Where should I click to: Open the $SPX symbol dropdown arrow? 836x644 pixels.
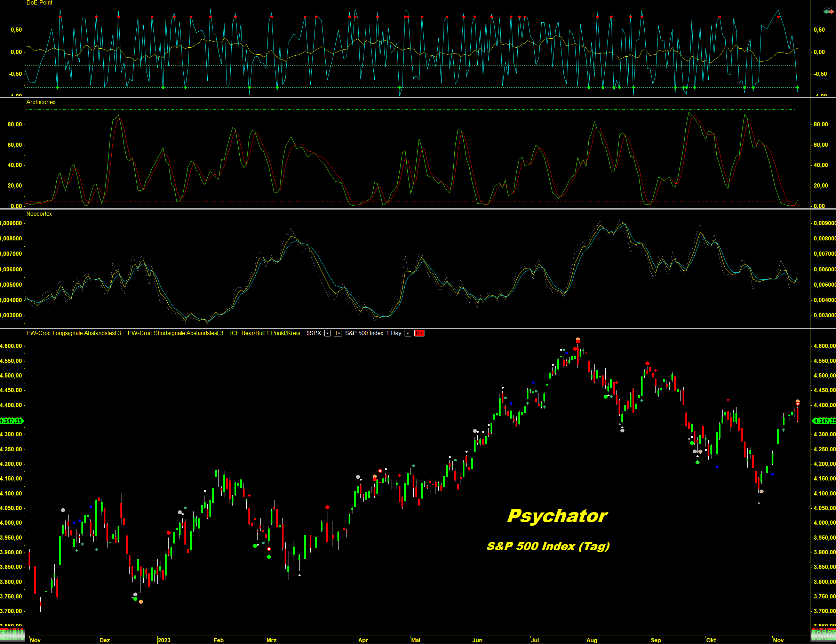[328, 333]
